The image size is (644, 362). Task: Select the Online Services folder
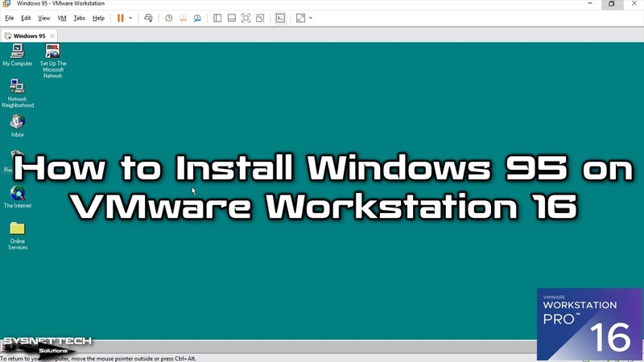pyautogui.click(x=18, y=236)
